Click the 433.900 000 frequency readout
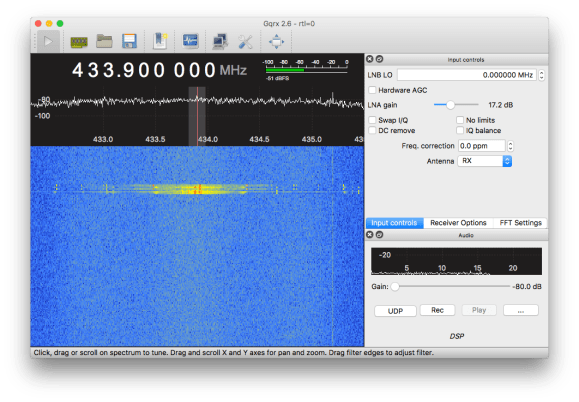The height and width of the screenshot is (402, 579). (x=144, y=70)
